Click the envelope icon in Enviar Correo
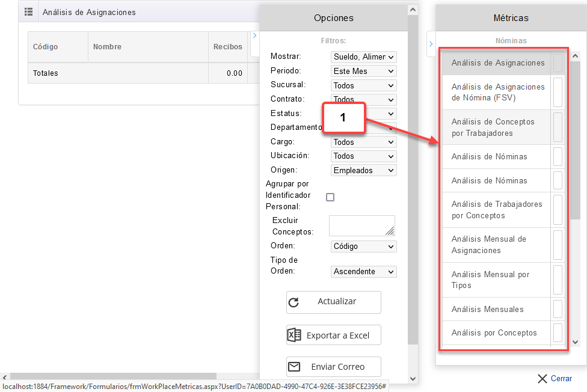The image size is (587, 392). point(293,367)
